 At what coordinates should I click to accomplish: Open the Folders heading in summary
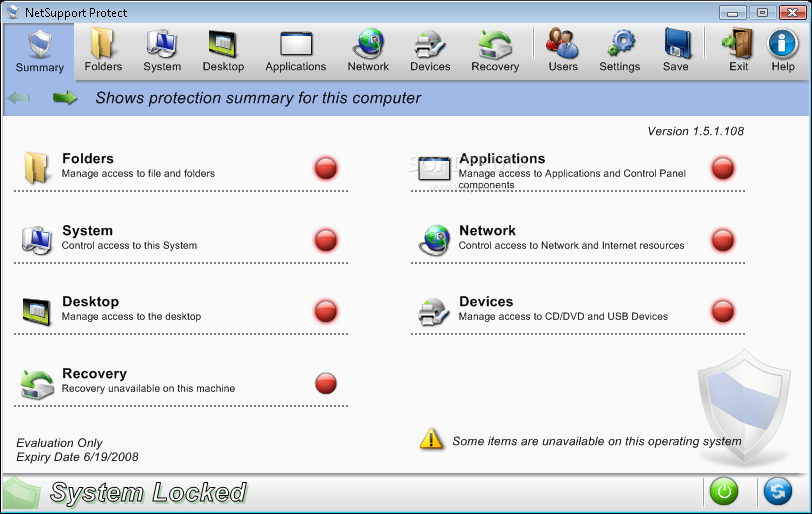tap(88, 158)
